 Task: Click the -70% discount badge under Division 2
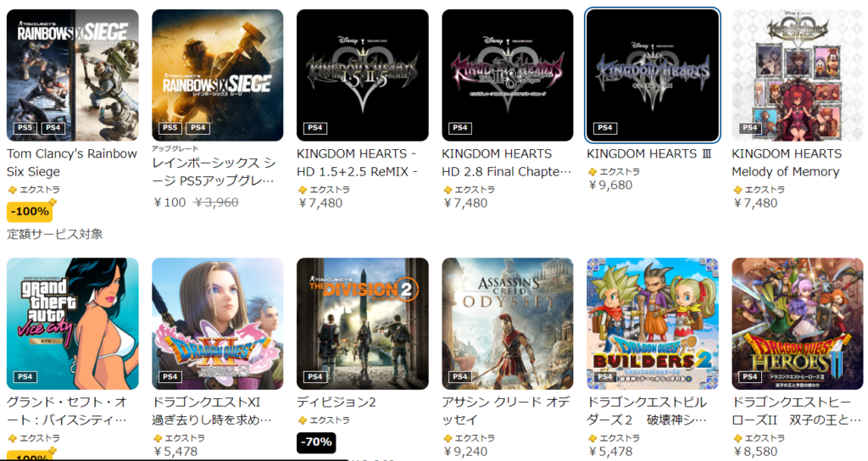coord(316,442)
